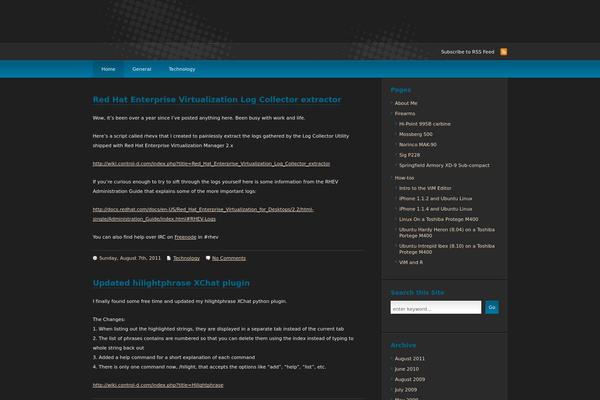This screenshot has width=600, height=400.
Task: Open the About Me page
Action: coord(406,103)
